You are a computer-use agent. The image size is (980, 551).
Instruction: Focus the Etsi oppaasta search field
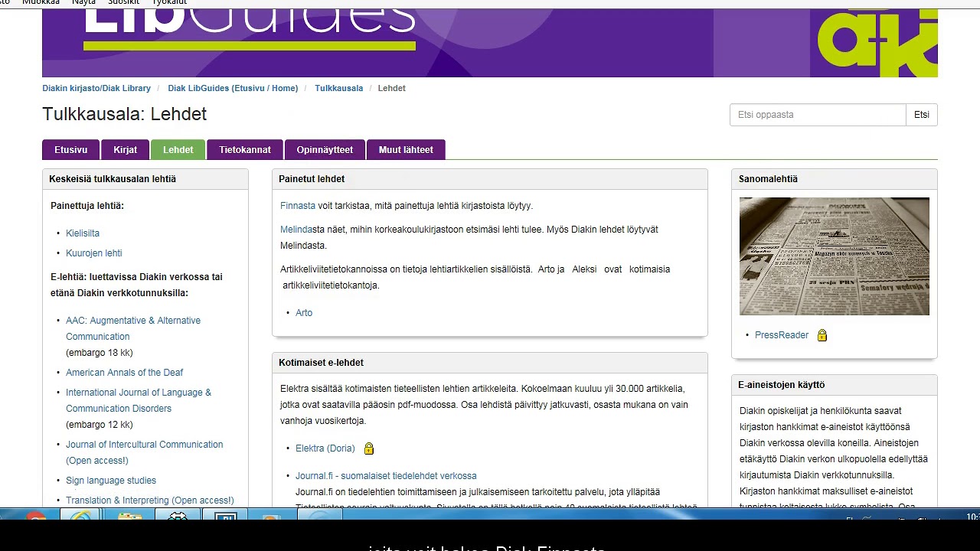point(818,115)
